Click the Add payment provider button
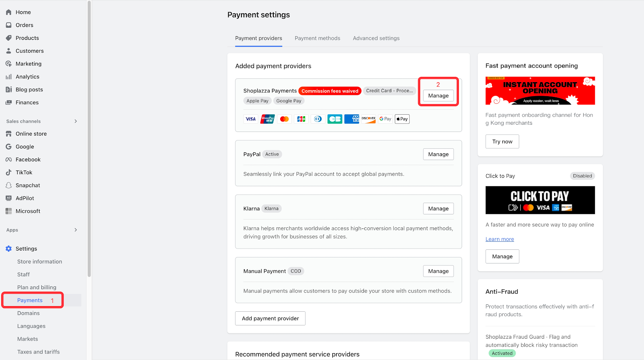Viewport: 644px width, 360px height. [x=270, y=319]
